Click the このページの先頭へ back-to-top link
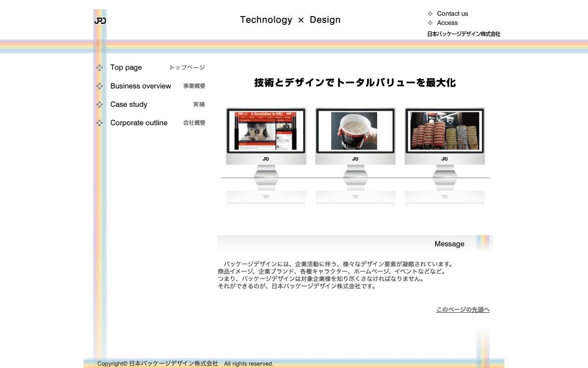The image size is (588, 368). pos(463,310)
